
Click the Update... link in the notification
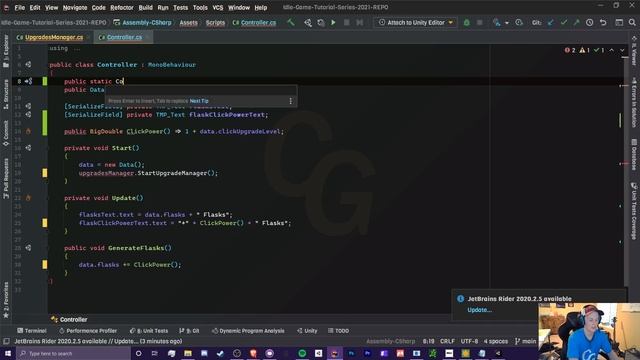(x=479, y=310)
